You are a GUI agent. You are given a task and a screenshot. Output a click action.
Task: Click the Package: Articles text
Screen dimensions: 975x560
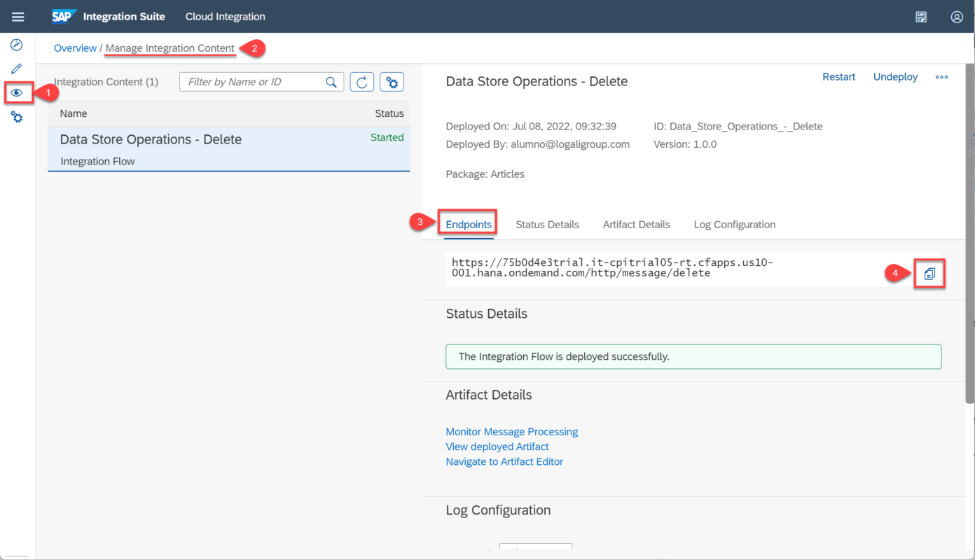485,174
